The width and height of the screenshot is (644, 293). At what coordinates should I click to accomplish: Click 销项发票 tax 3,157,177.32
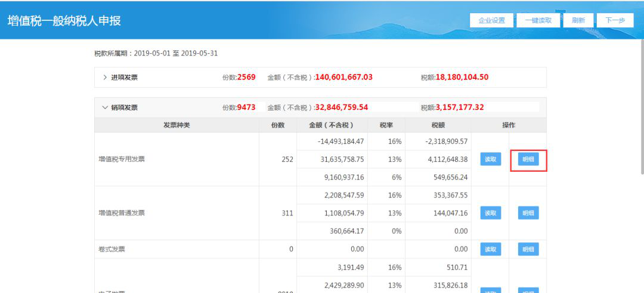click(x=460, y=107)
